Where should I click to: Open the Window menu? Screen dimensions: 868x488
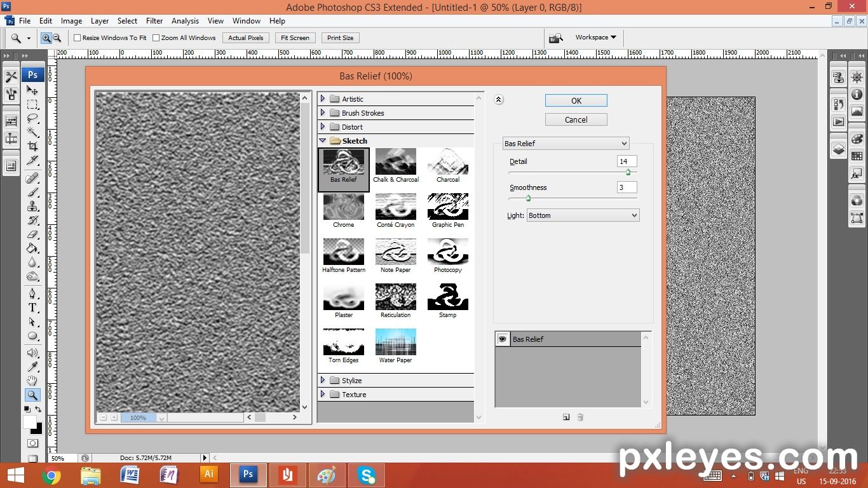click(x=247, y=20)
